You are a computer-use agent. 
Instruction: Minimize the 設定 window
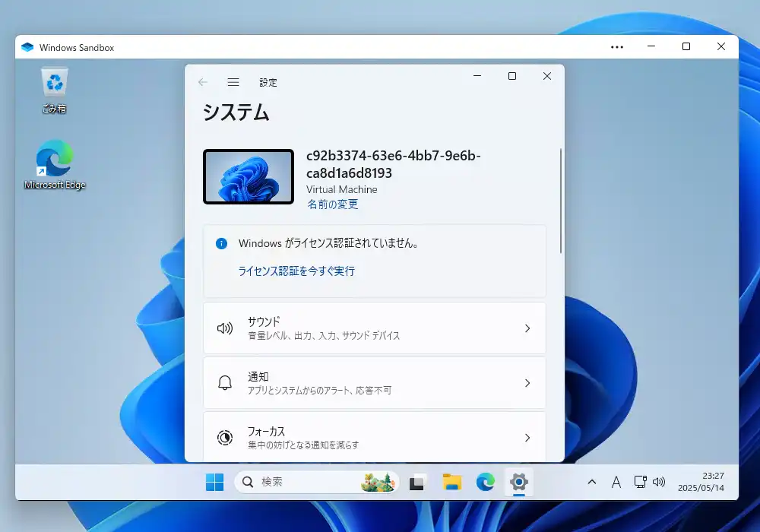click(477, 76)
